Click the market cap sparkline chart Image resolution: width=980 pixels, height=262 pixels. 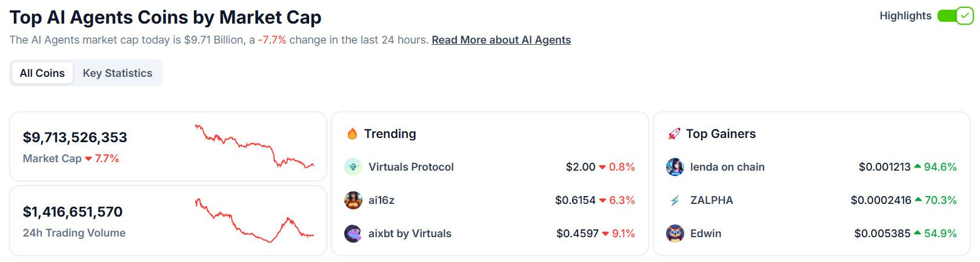click(255, 146)
